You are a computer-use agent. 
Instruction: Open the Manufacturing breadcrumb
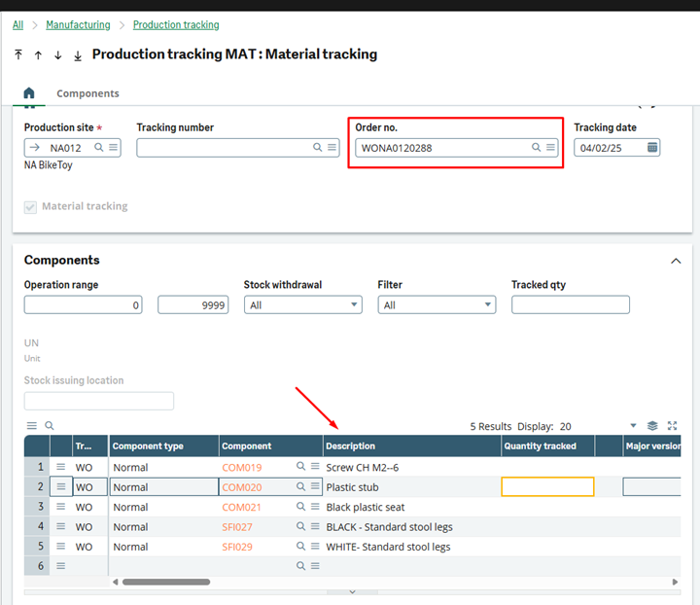(77, 24)
